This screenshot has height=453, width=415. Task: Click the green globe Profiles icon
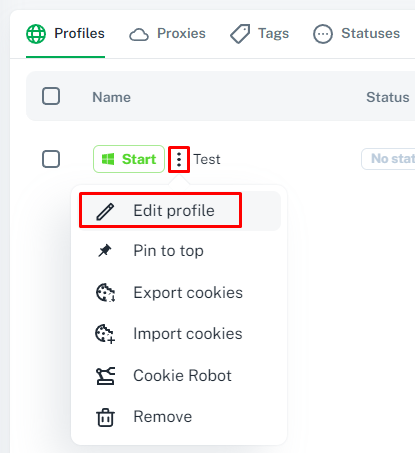36,34
